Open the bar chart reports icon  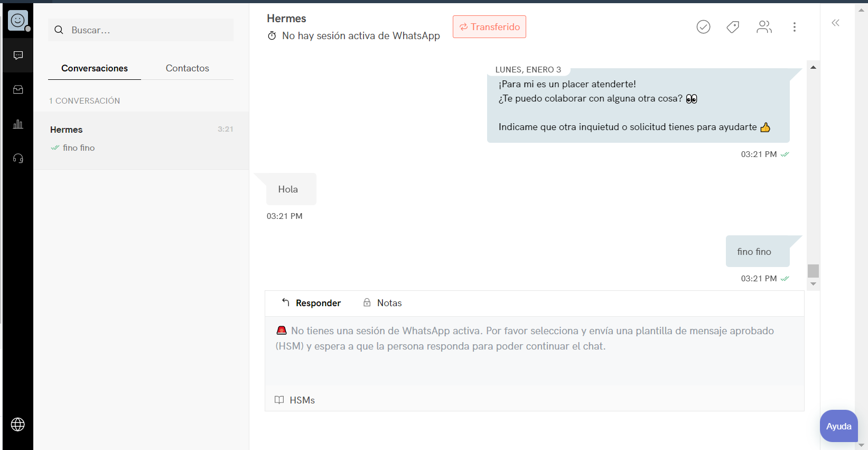(x=18, y=124)
